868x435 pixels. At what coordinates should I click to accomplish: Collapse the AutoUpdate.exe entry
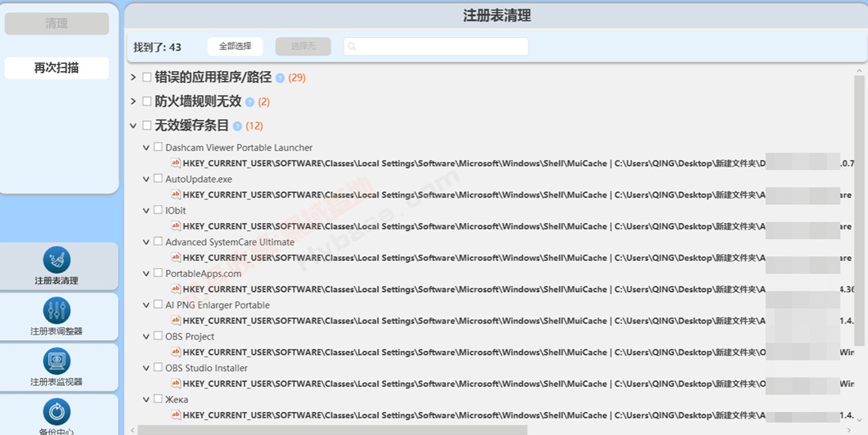click(146, 180)
